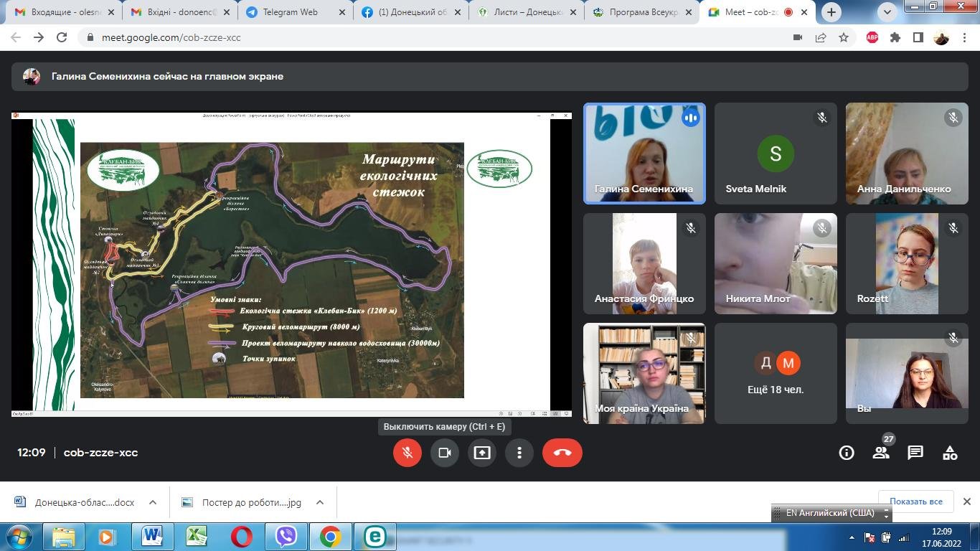Share this page icon in address bar
The width and height of the screenshot is (980, 551).
[821, 37]
